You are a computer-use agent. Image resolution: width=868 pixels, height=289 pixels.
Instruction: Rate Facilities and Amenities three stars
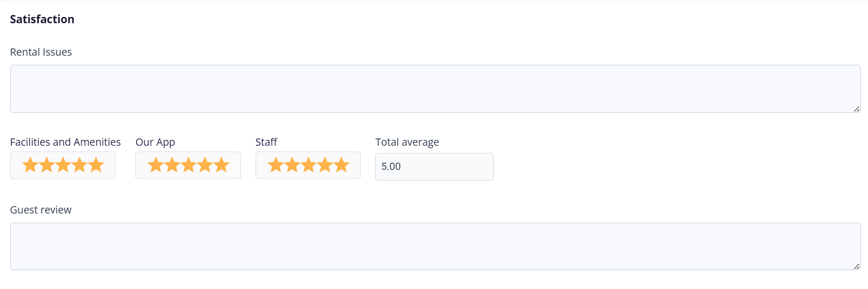[x=63, y=165]
